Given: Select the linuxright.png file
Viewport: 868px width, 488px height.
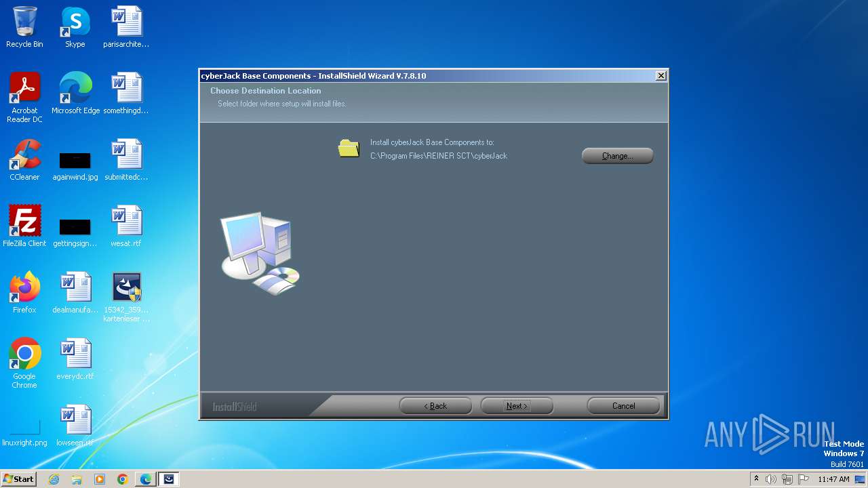Looking at the screenshot, I should pos(24,432).
